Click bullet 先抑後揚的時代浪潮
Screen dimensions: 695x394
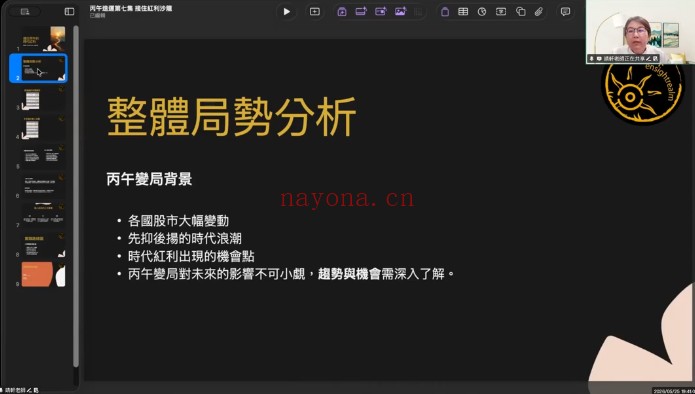click(185, 239)
